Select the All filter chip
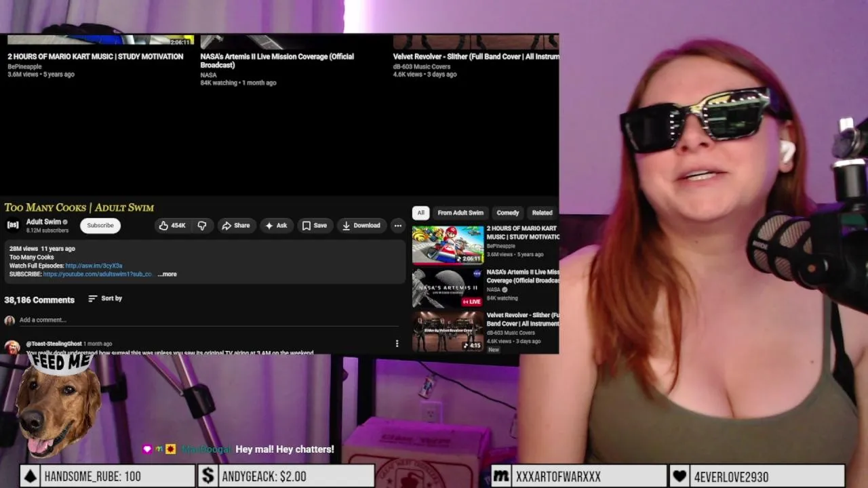Screen dimensions: 868x488 (x=420, y=213)
